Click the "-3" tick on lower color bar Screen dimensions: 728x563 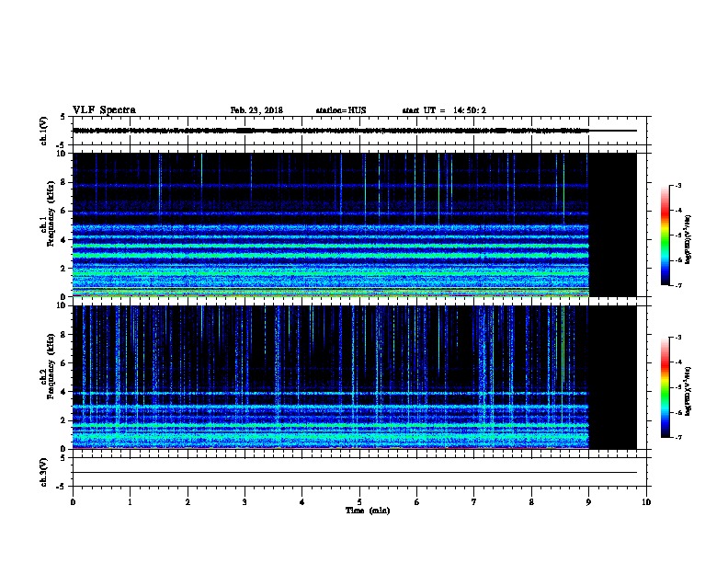(677, 338)
